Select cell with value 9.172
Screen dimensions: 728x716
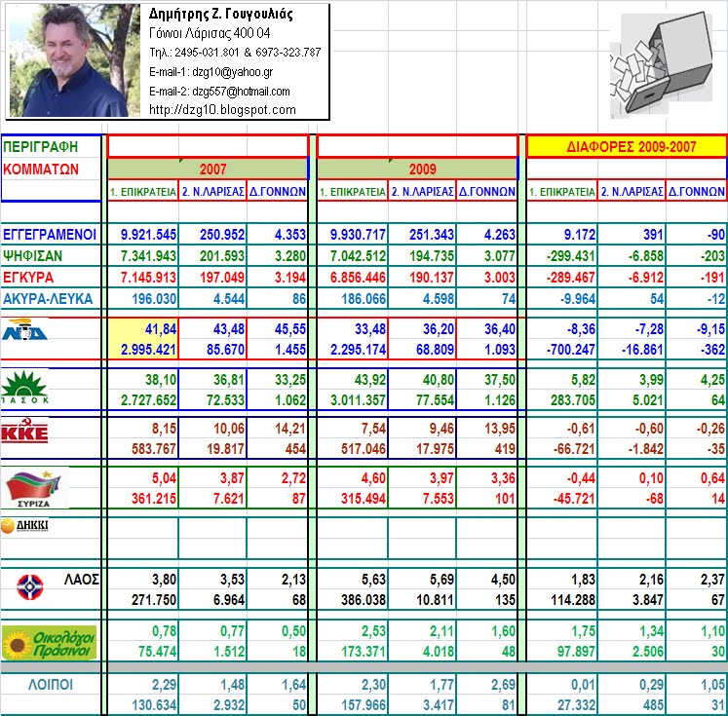(x=562, y=235)
